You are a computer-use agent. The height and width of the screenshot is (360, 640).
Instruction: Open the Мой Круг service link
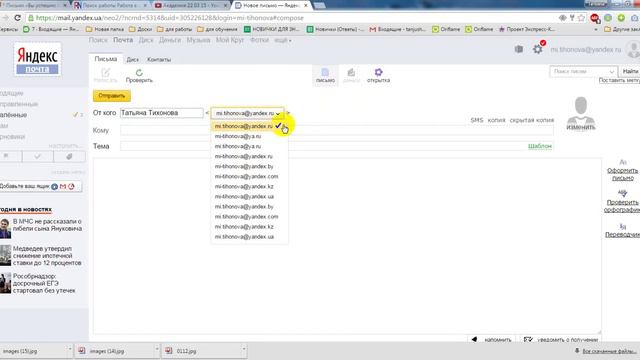pos(230,40)
